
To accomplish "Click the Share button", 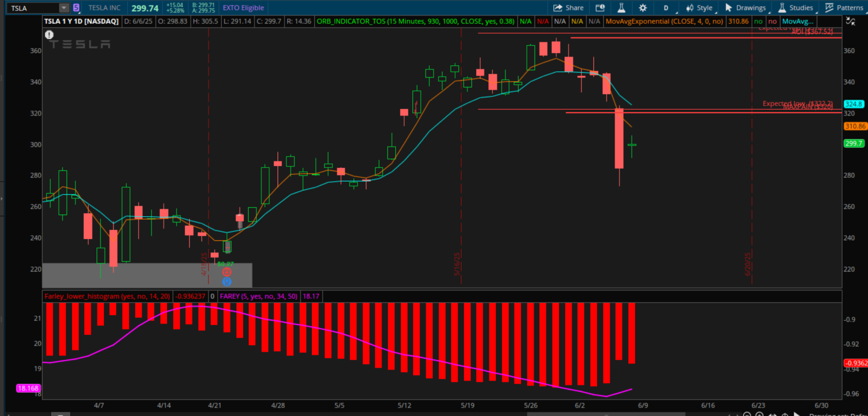I will pos(568,8).
